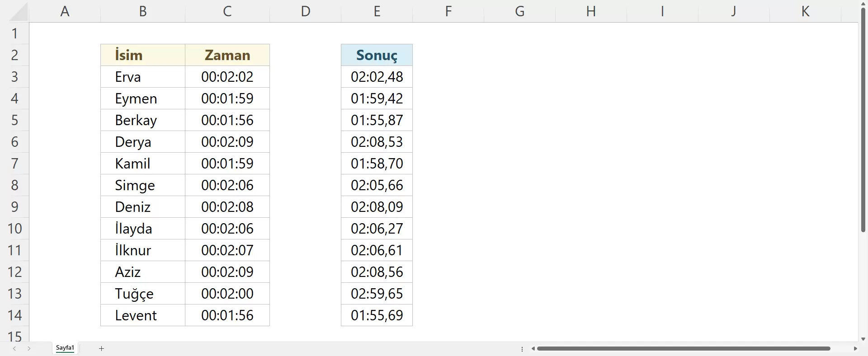
Task: Click the vertical scrollbar up arrow
Action: point(863,4)
